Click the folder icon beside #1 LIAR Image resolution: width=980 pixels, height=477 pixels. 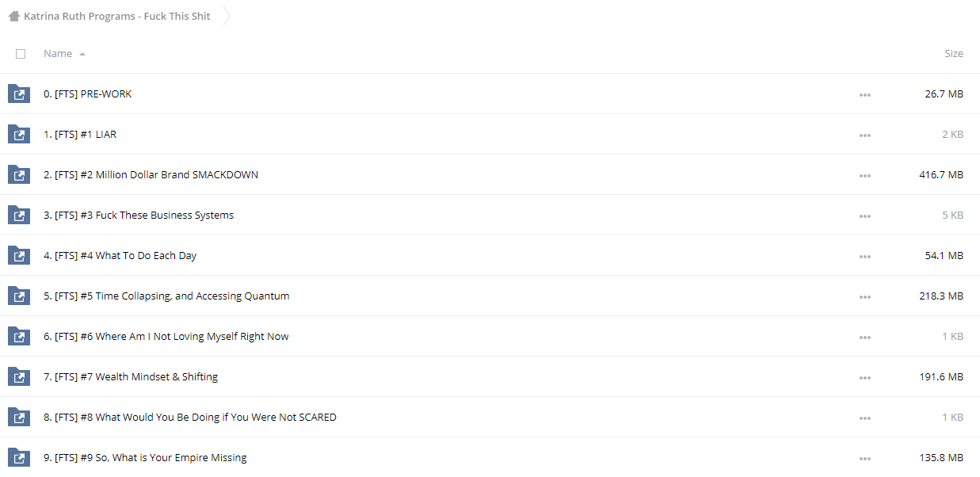(x=19, y=134)
